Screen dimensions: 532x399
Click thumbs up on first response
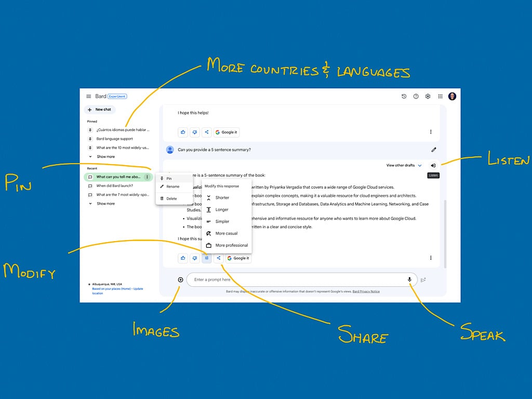183,132
